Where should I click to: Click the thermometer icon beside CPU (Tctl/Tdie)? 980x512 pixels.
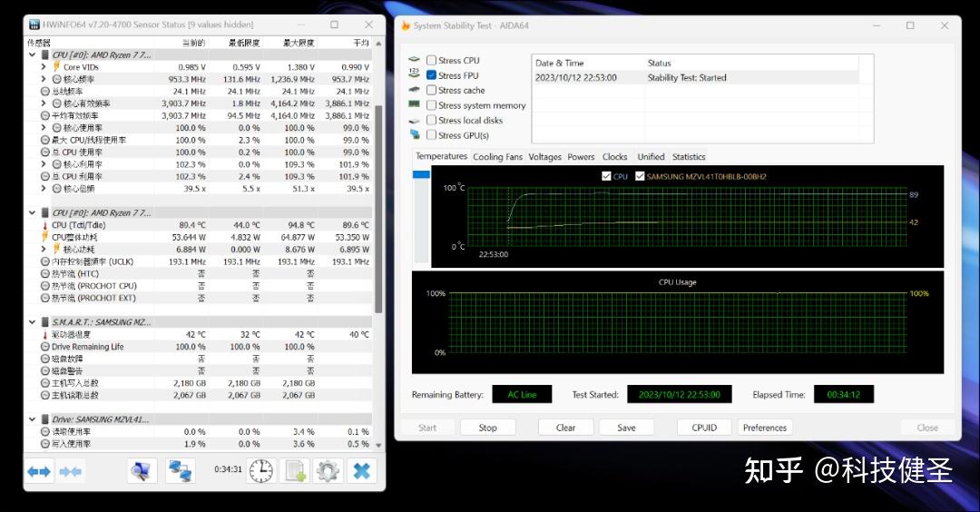pos(45,225)
